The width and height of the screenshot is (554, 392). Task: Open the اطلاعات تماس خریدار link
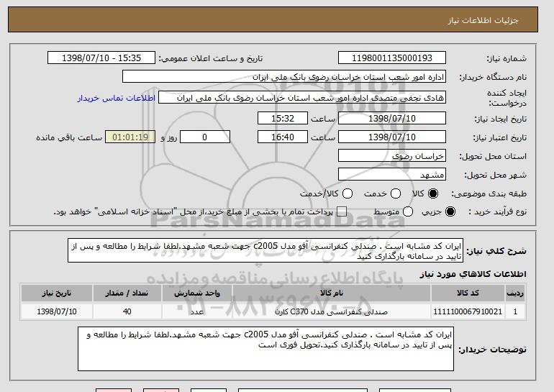(117, 98)
